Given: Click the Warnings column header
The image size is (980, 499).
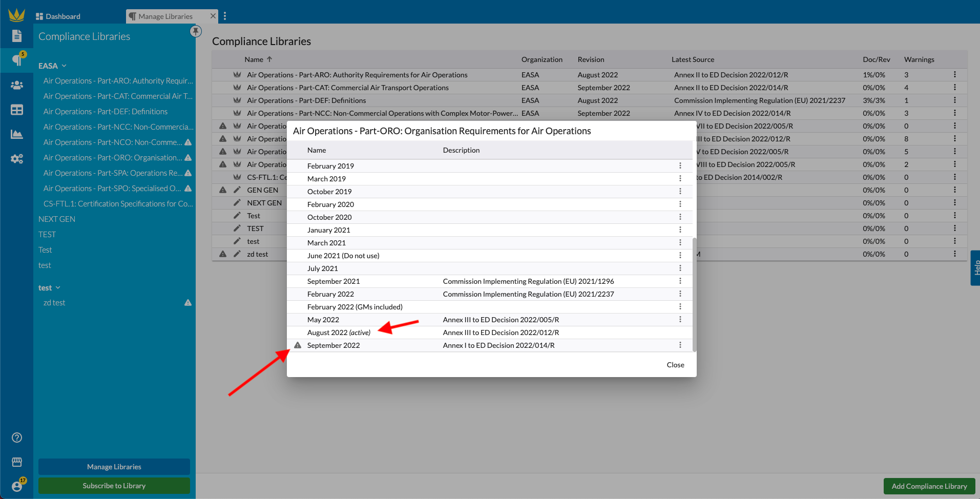Looking at the screenshot, I should pos(919,59).
